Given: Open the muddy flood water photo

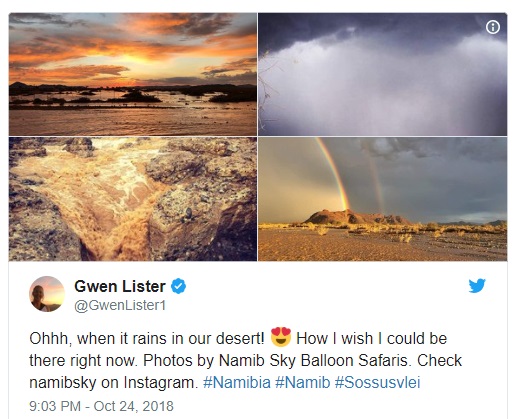Looking at the screenshot, I should tap(133, 199).
